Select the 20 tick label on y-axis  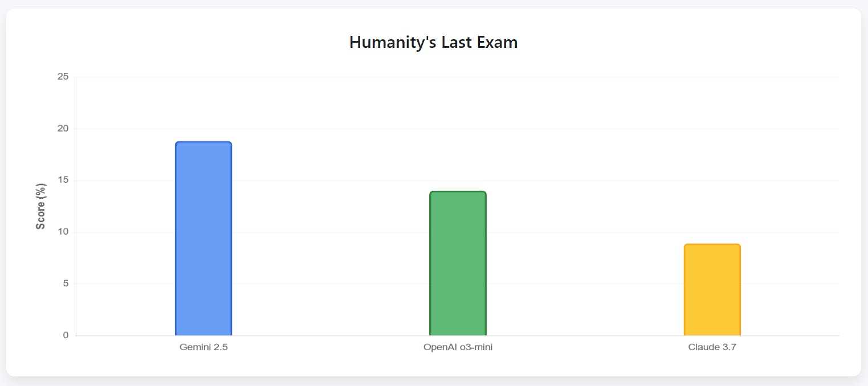tap(63, 129)
